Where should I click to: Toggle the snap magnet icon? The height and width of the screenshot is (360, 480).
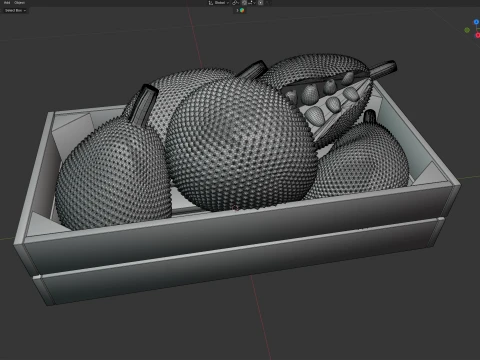point(244,3)
